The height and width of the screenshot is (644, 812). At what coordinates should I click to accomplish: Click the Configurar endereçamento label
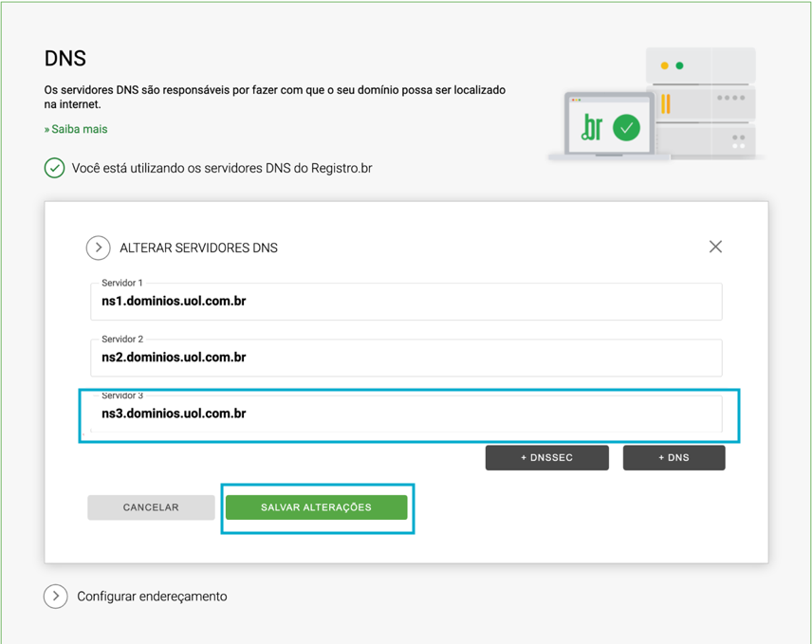[x=152, y=597]
